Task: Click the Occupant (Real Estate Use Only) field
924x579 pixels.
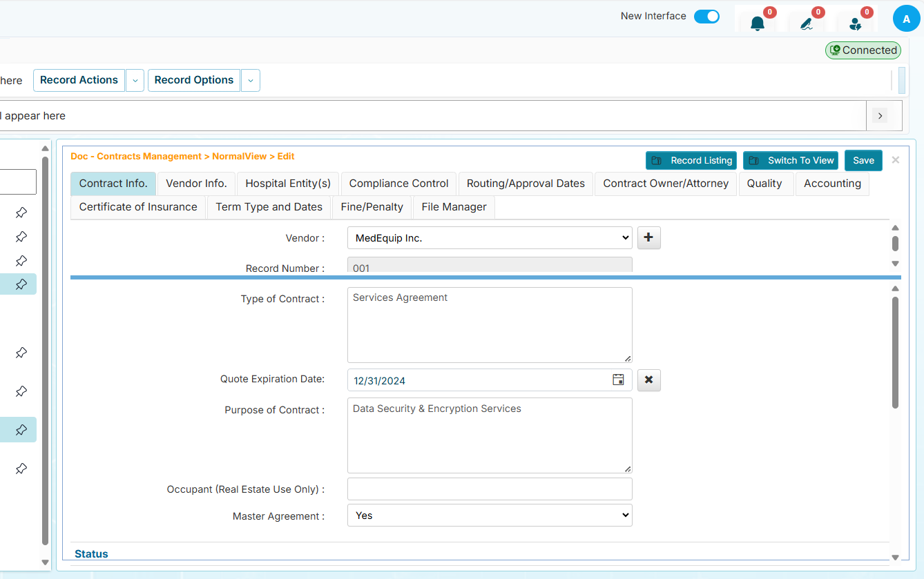Action: [x=489, y=489]
